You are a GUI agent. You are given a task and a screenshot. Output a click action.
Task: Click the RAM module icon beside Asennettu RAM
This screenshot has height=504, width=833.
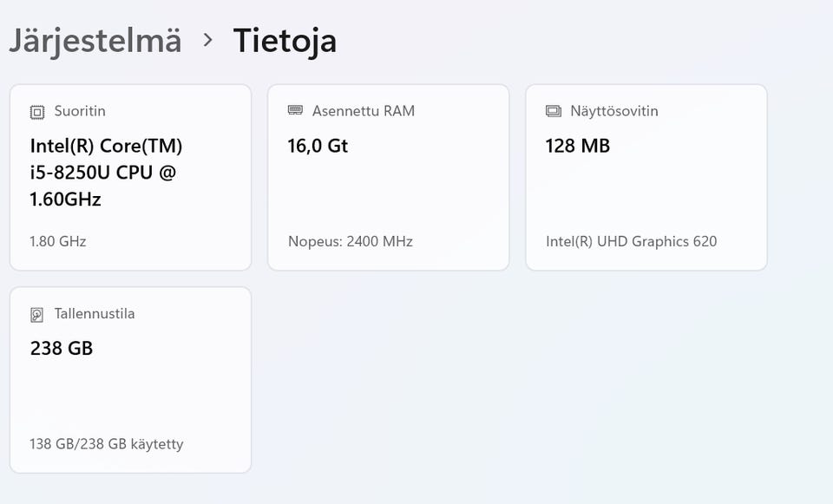295,110
